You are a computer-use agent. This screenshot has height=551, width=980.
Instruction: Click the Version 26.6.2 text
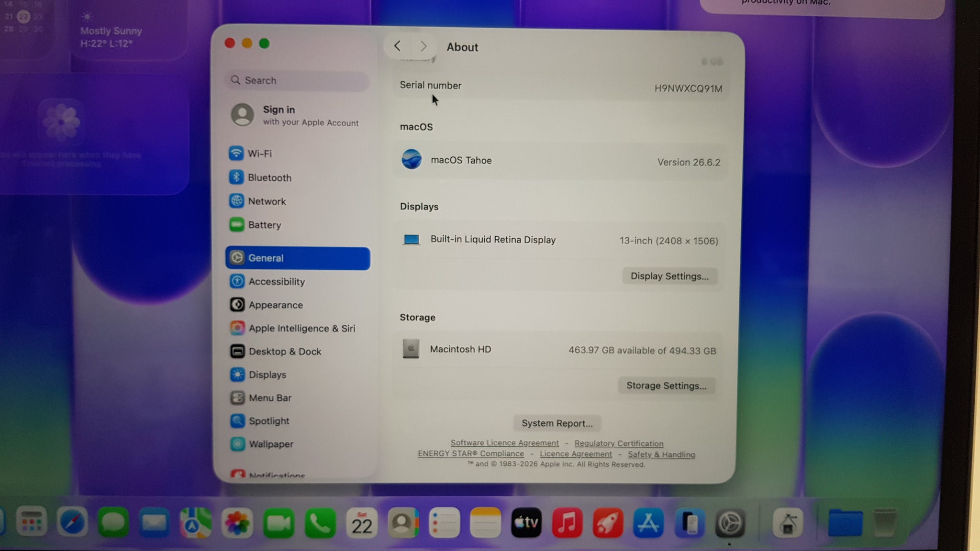[689, 162]
